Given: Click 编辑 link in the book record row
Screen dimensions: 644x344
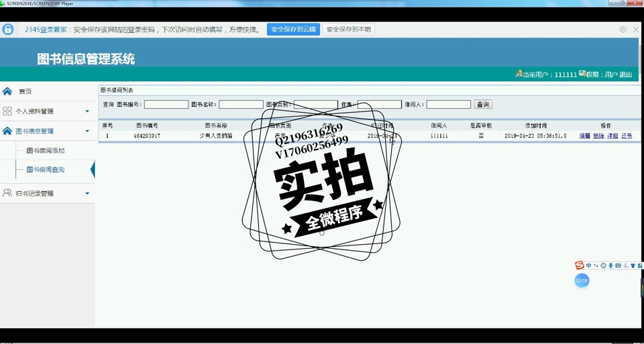Looking at the screenshot, I should click(x=584, y=135).
